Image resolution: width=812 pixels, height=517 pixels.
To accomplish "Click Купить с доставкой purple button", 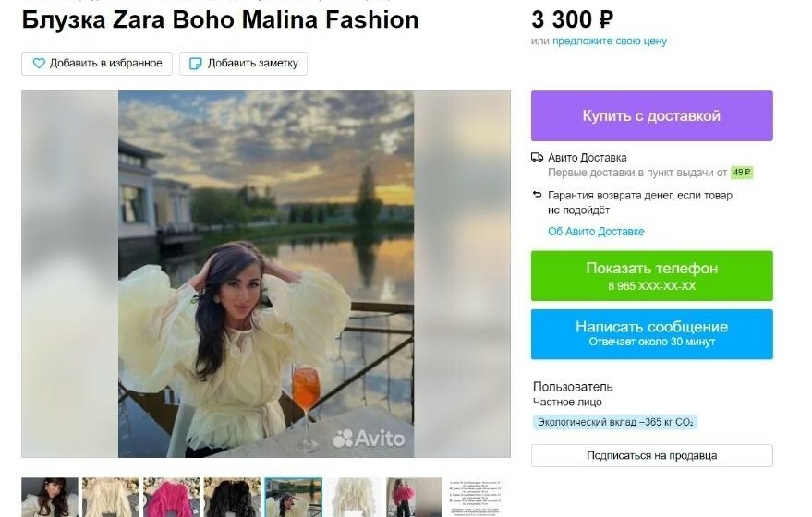I will [652, 116].
